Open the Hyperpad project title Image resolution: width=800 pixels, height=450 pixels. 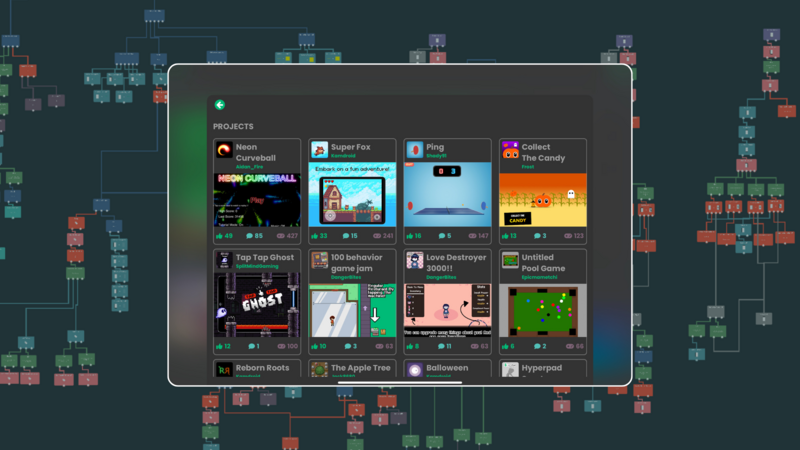541,368
